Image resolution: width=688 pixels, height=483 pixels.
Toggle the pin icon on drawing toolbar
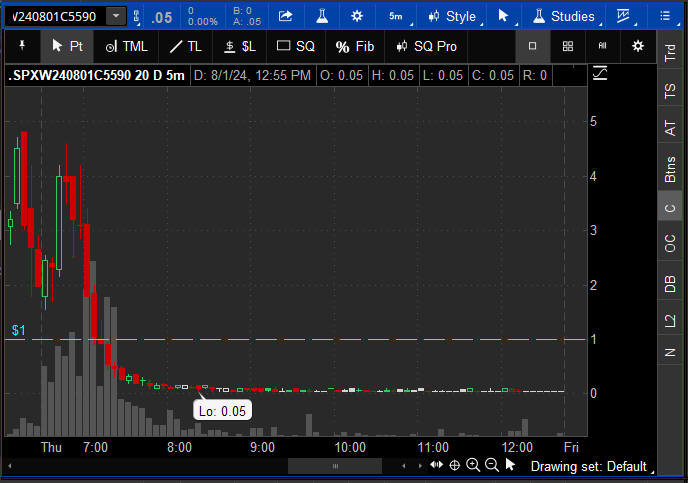click(22, 46)
